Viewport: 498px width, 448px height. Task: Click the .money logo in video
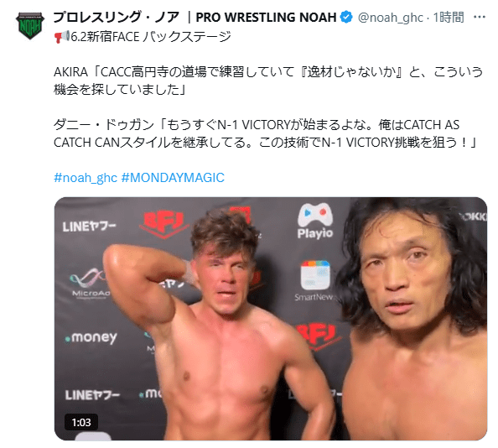[x=91, y=338]
